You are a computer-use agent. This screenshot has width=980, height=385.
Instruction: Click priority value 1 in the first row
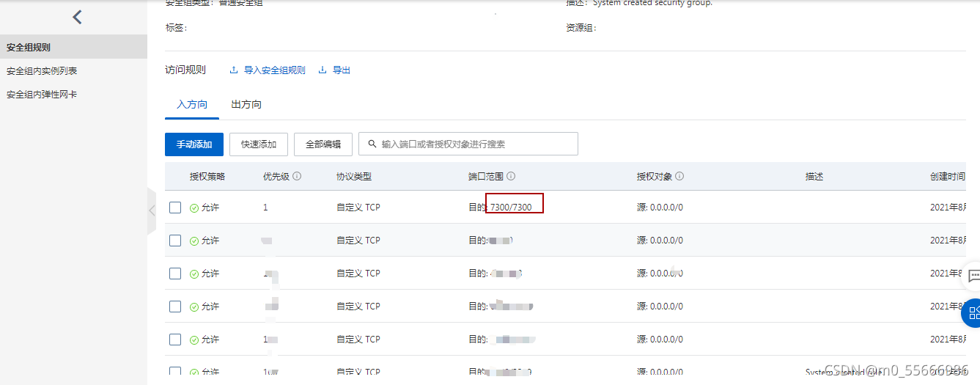click(x=265, y=208)
